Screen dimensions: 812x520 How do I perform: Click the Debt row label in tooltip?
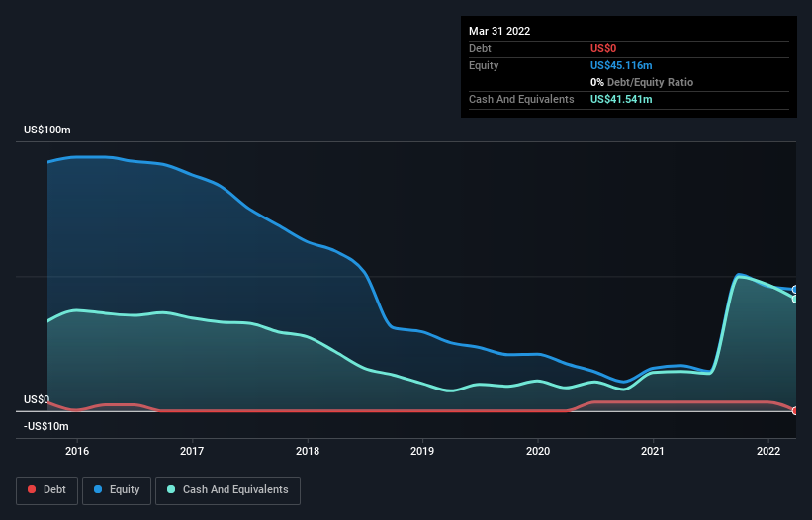coord(480,48)
